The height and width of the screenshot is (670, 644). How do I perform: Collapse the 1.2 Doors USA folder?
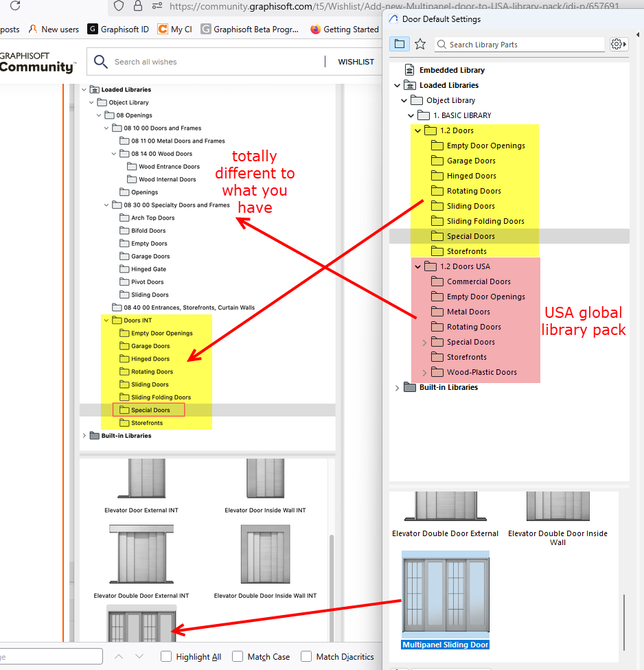[x=418, y=266]
